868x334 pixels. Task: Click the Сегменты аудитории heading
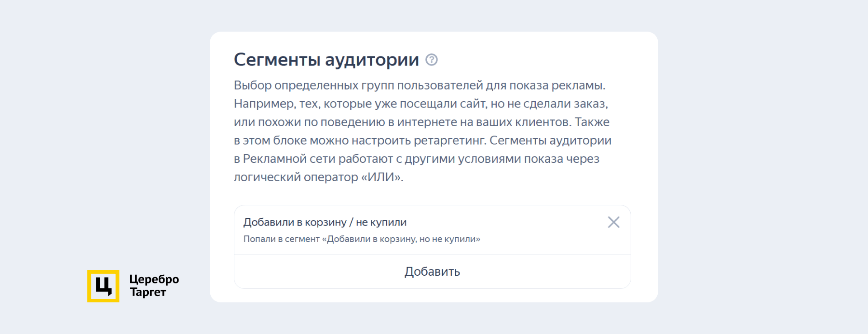[x=326, y=60]
